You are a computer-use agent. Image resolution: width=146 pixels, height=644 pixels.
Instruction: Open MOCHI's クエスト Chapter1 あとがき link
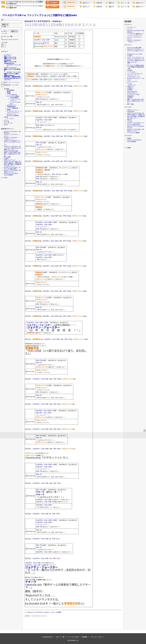[x=136, y=127]
